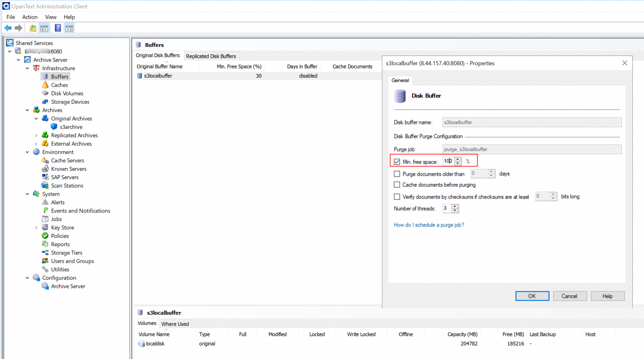
Task: Decrease the Number of threads value
Action: (x=455, y=210)
